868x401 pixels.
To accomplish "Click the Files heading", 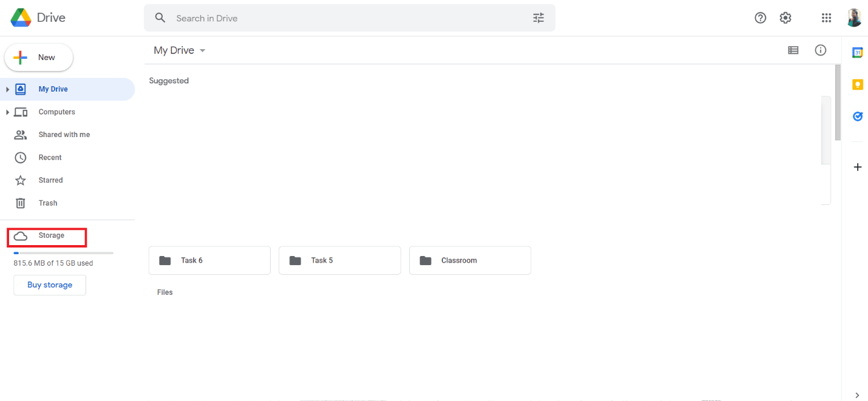I will point(165,292).
